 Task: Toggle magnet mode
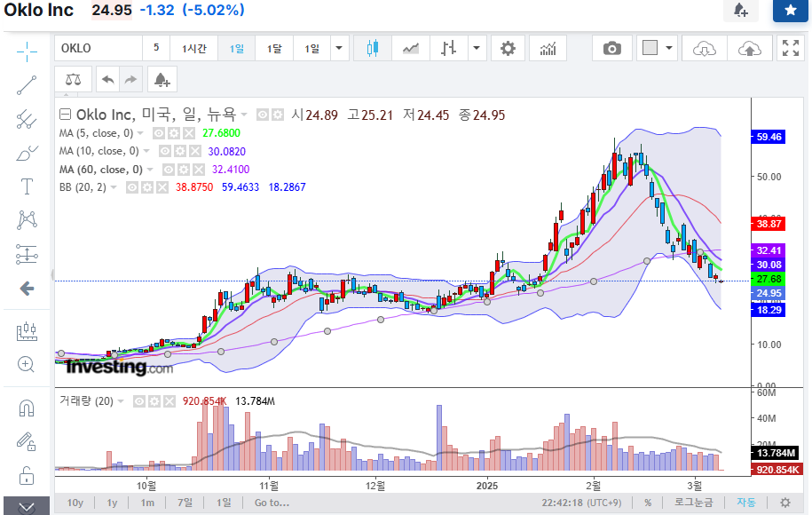(x=27, y=408)
